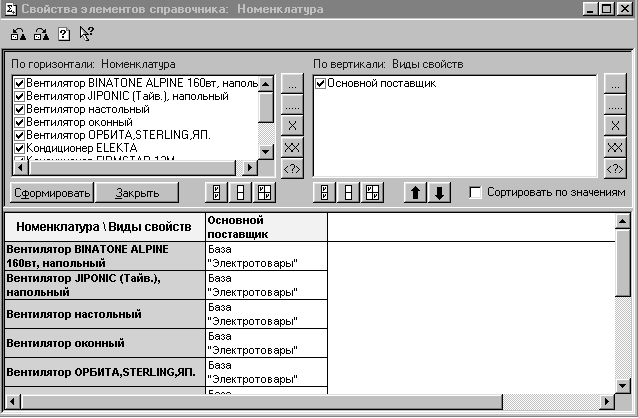Select База "Электротовары" cell for Вентилятор BINATONE
The width and height of the screenshot is (638, 418).
click(267, 256)
